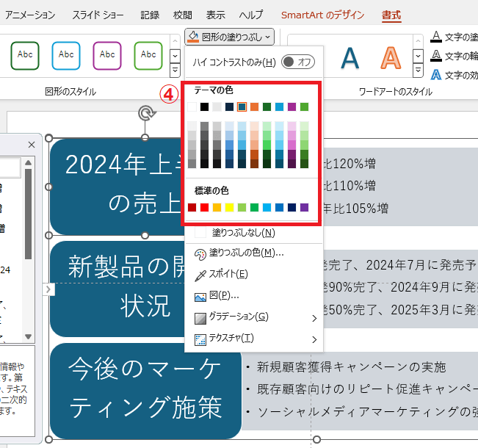Click the text effects 文字の効 icon
Viewport: 478px width, 448px height.
[436, 75]
